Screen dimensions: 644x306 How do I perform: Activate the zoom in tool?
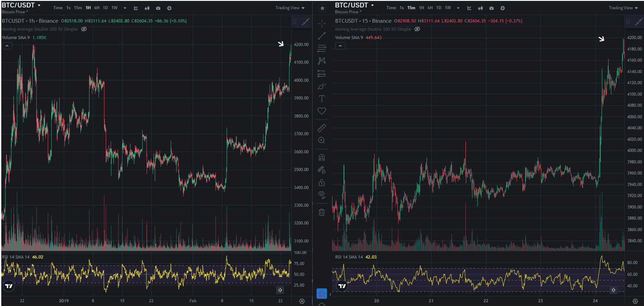click(x=322, y=140)
